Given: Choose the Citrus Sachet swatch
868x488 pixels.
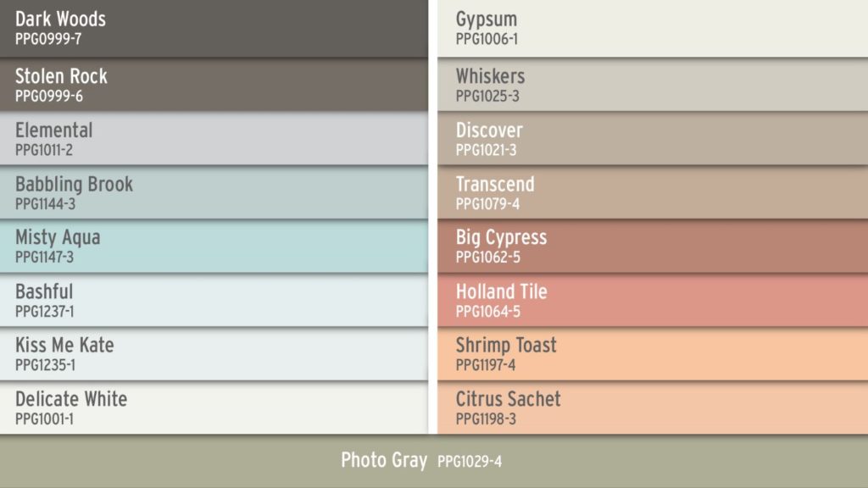Looking at the screenshot, I should [x=653, y=408].
